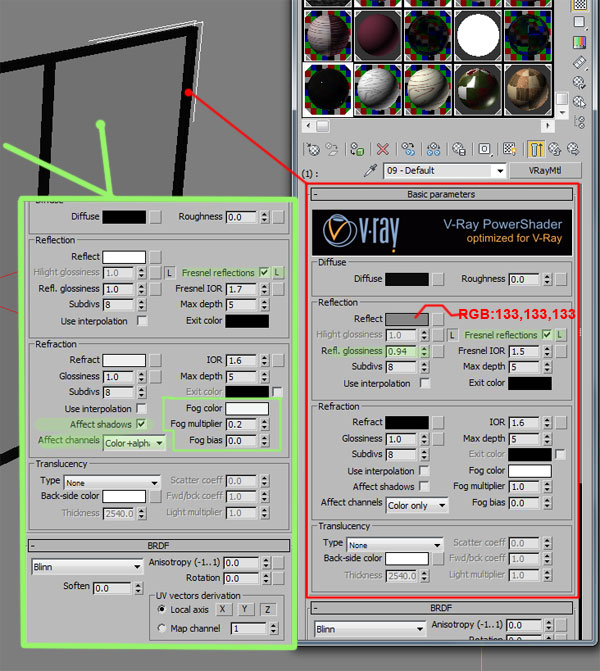Reset material with the red X icon
The height and width of the screenshot is (671, 600).
[383, 149]
